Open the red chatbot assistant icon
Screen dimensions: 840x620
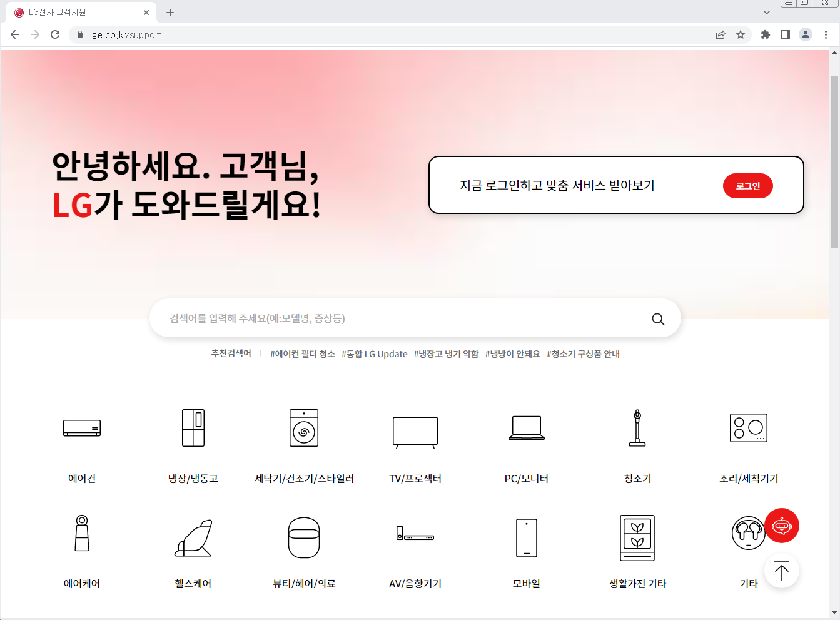click(782, 526)
